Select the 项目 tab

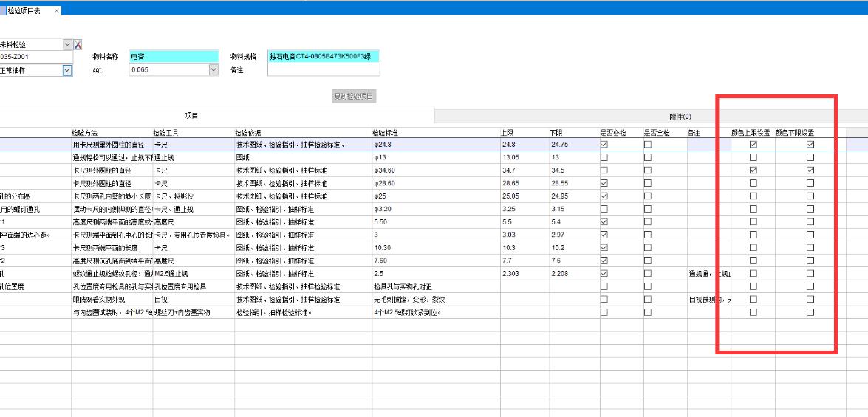click(191, 116)
